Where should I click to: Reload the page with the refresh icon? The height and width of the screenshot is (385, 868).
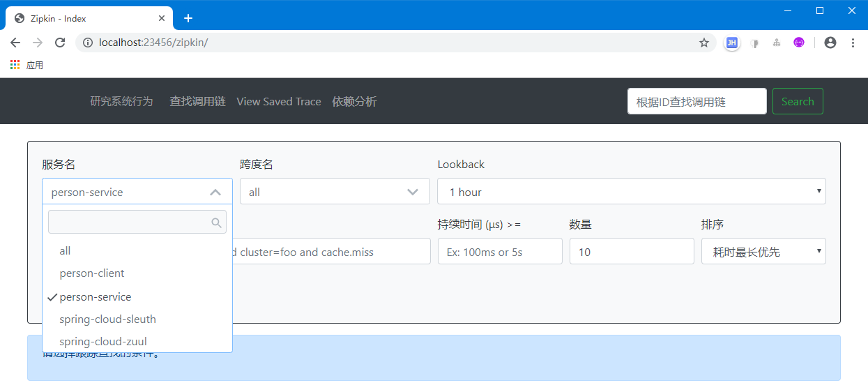click(60, 43)
